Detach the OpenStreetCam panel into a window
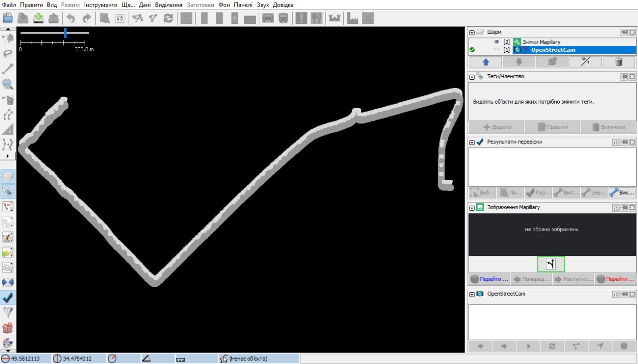The width and height of the screenshot is (638, 364). [x=624, y=294]
